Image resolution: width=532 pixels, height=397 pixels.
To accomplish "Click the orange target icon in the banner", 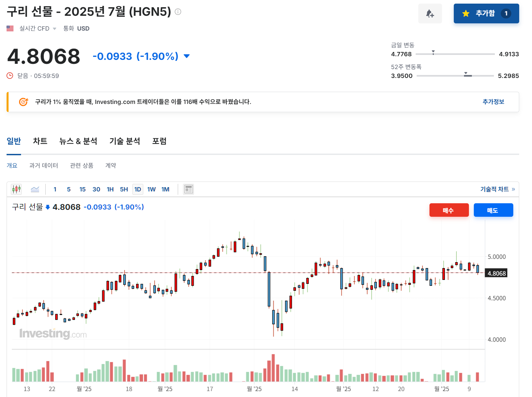I will [x=24, y=102].
